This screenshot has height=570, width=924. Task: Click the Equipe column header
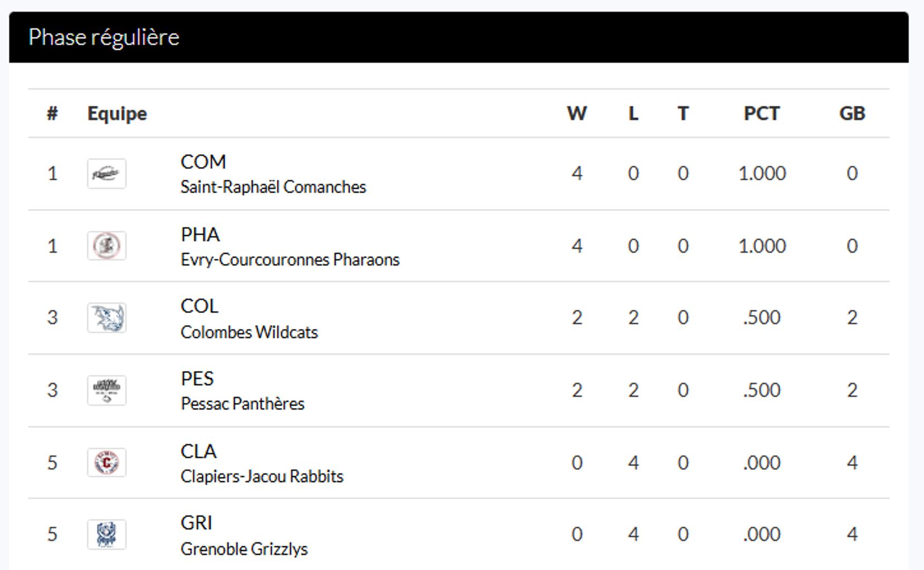[117, 114]
